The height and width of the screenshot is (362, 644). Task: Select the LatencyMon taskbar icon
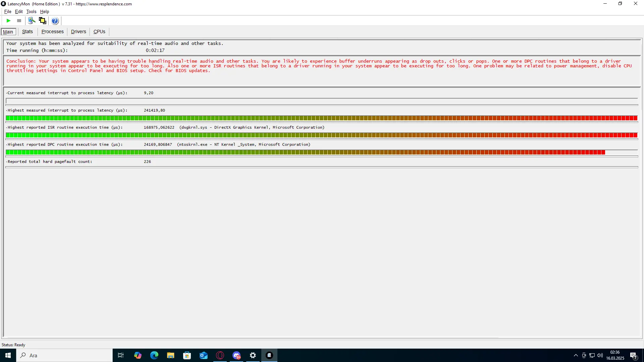click(269, 355)
